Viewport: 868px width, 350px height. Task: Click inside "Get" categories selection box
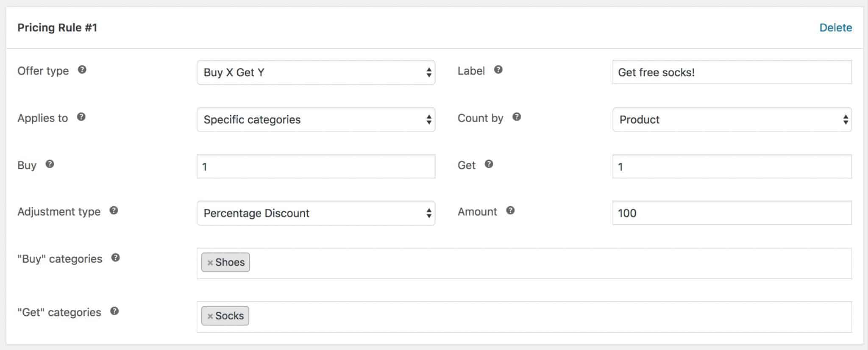coord(524,317)
